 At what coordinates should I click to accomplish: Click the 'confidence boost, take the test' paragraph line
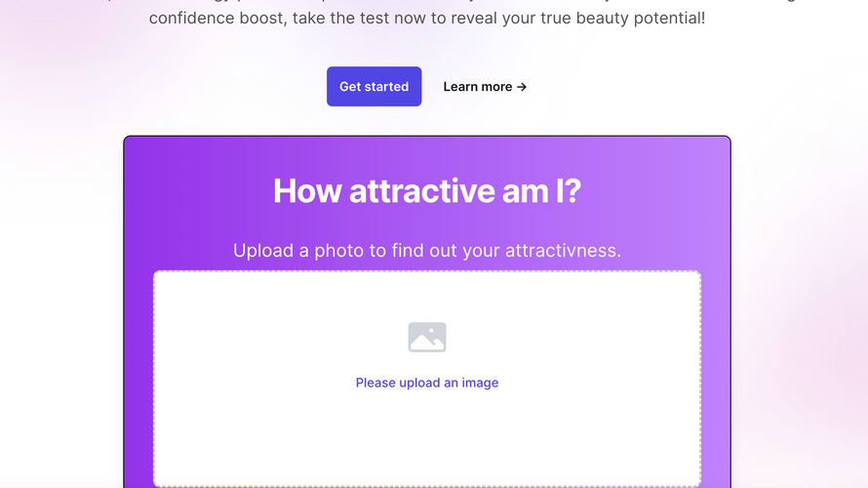click(x=427, y=19)
